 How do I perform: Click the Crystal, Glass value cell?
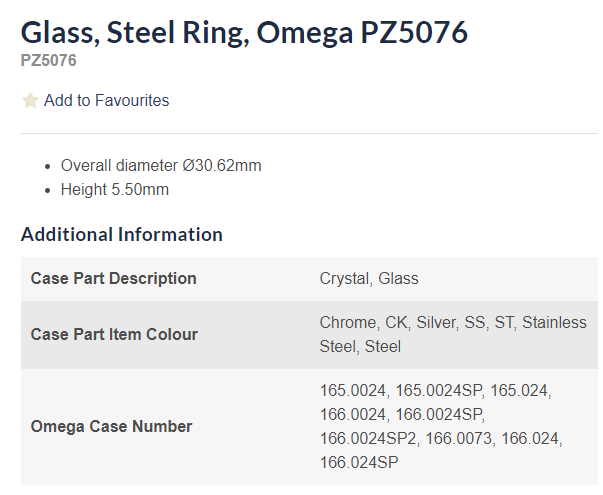click(x=369, y=279)
